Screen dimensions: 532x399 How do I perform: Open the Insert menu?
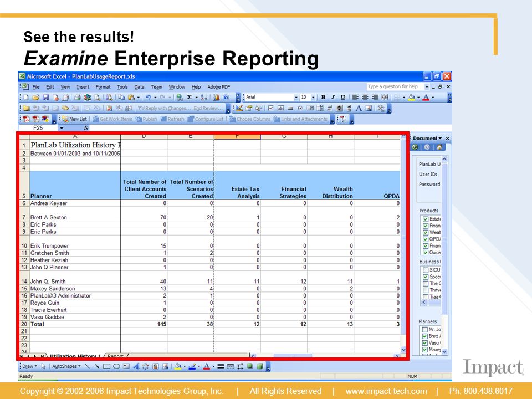(83, 87)
